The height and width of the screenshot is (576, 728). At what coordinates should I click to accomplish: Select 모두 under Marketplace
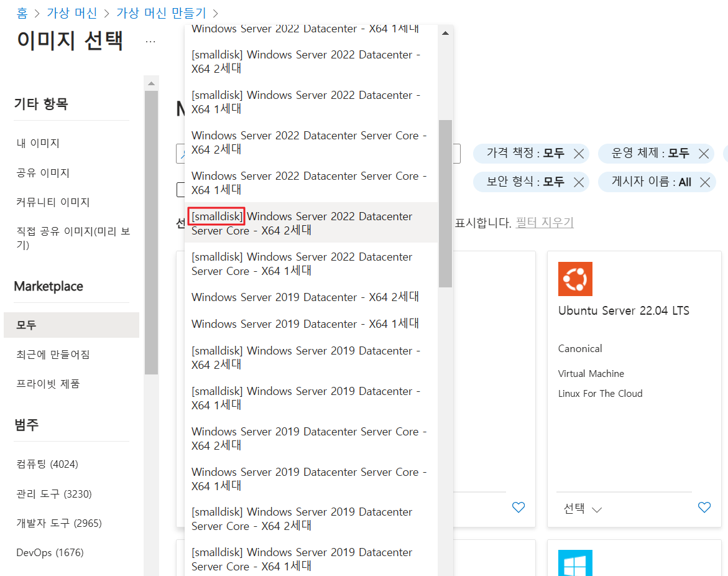tap(71, 325)
